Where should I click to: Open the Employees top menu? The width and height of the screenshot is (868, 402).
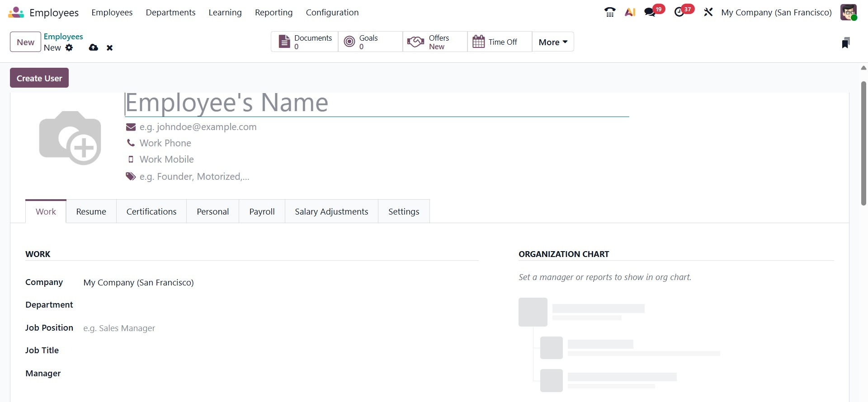click(x=112, y=13)
